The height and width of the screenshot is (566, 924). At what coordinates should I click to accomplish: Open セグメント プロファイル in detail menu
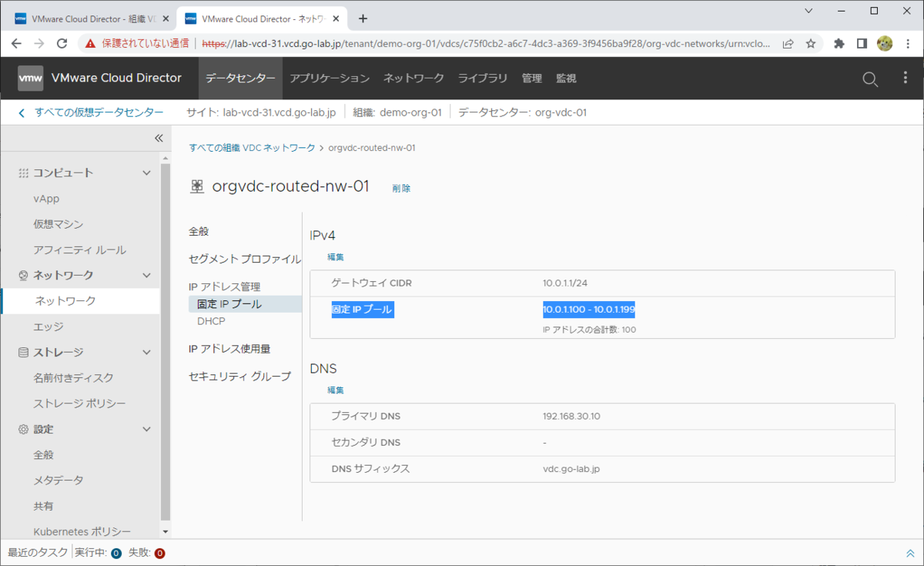(245, 259)
